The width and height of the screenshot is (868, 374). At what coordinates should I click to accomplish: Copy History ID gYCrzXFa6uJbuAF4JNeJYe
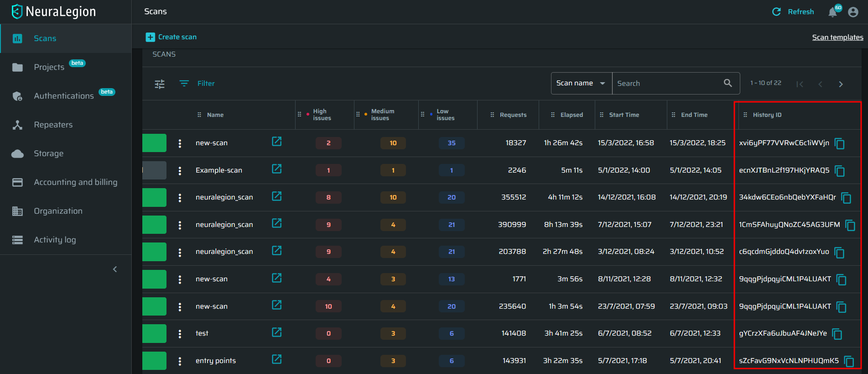point(837,334)
